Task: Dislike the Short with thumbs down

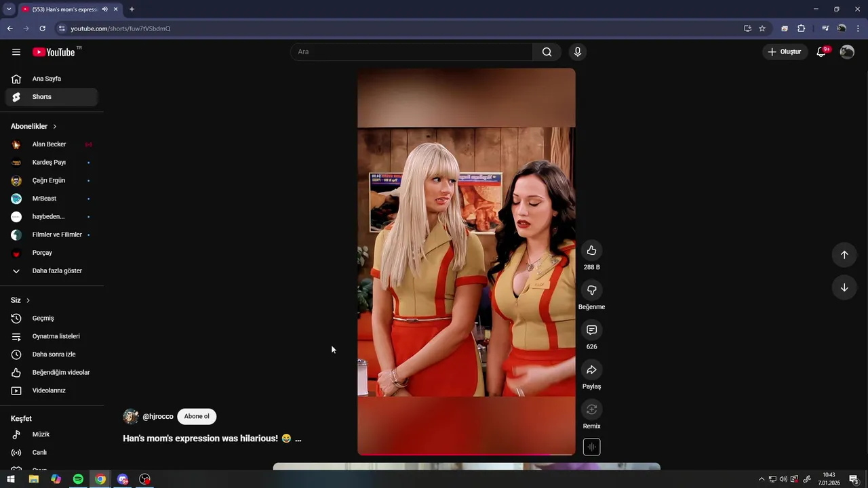Action: pyautogui.click(x=591, y=290)
